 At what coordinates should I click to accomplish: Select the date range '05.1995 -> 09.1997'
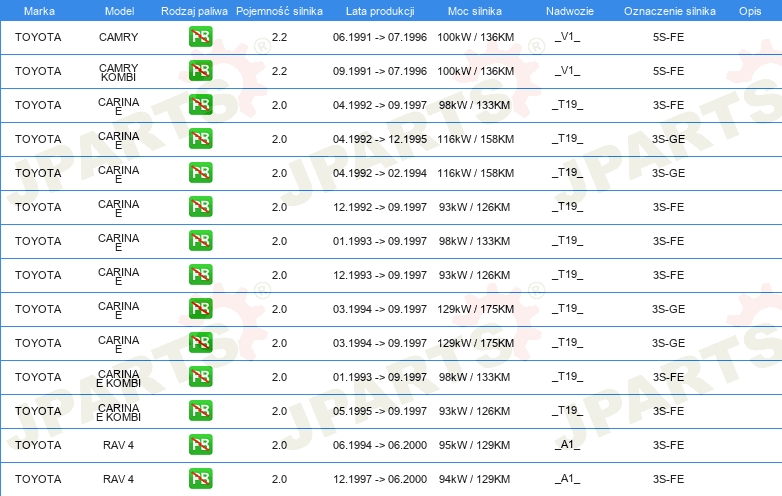[380, 411]
